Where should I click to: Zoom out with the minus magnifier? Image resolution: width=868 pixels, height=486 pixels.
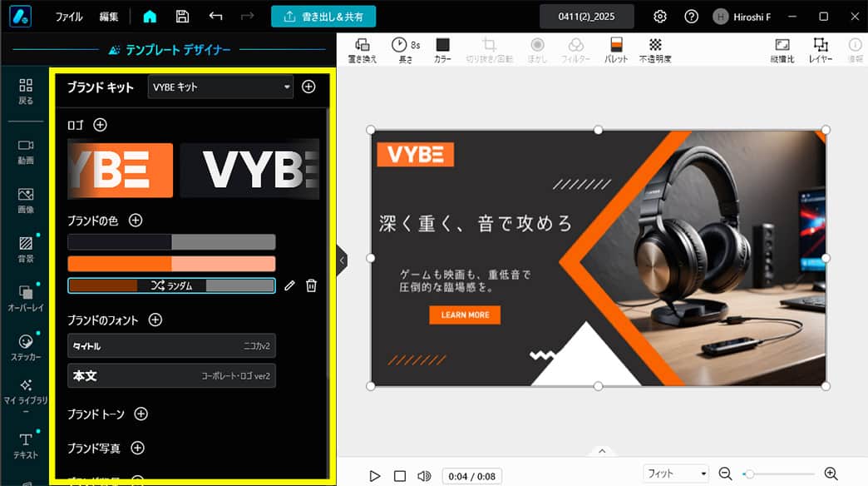[725, 474]
